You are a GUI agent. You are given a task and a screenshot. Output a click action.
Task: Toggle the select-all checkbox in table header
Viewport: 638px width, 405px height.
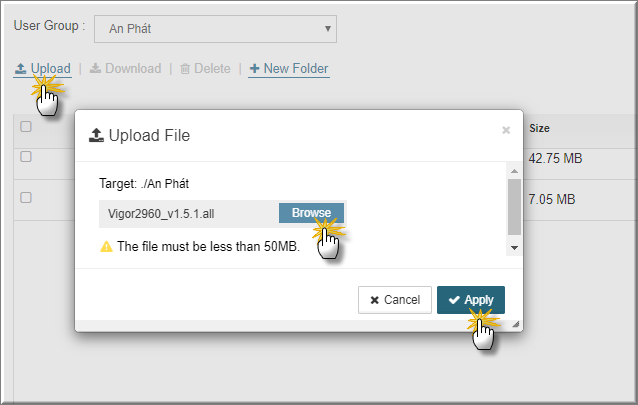pyautogui.click(x=26, y=127)
